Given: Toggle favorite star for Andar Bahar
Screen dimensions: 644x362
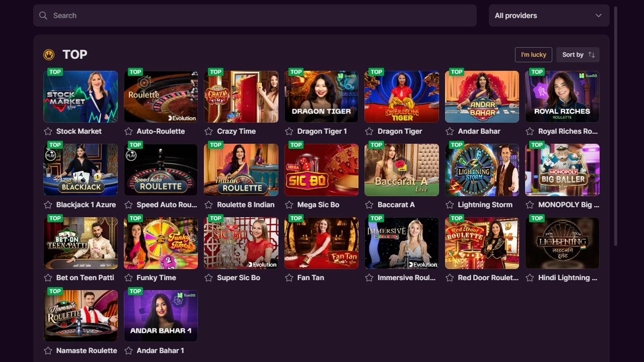Looking at the screenshot, I should pyautogui.click(x=449, y=131).
